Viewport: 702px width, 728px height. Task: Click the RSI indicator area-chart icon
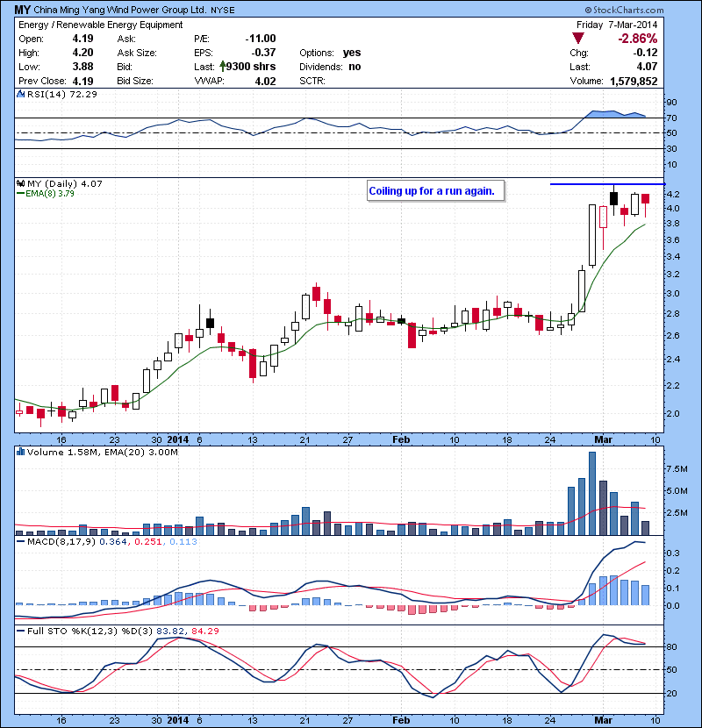(20, 94)
